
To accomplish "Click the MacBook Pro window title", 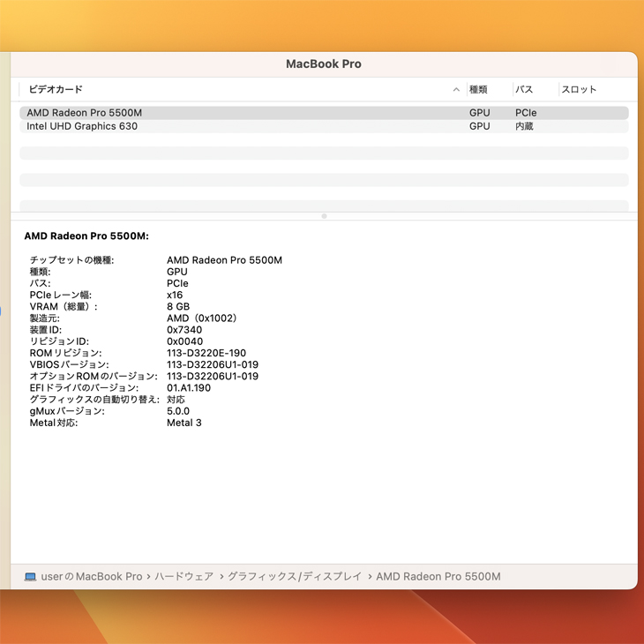I will 323,64.
